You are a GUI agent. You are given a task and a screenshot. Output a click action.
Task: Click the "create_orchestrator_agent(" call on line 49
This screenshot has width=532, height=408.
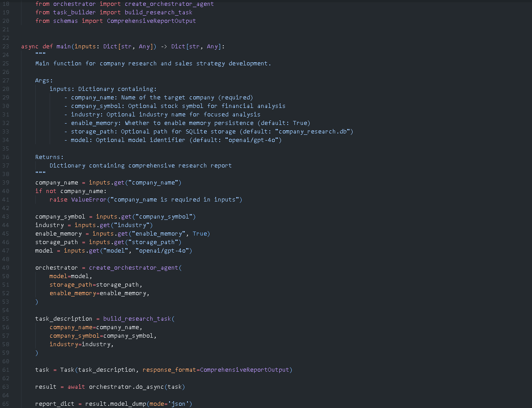[136, 268]
